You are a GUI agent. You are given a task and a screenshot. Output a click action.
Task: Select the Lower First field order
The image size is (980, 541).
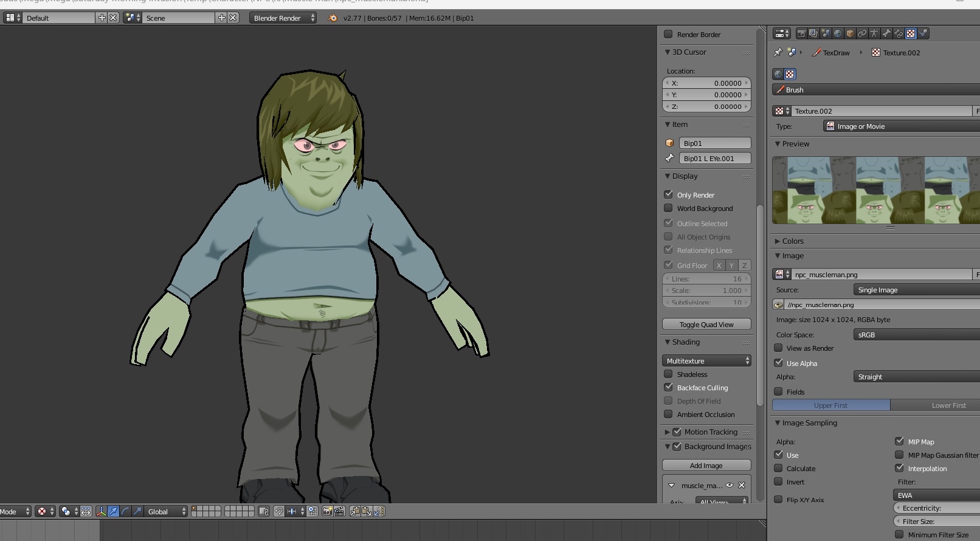pyautogui.click(x=935, y=405)
